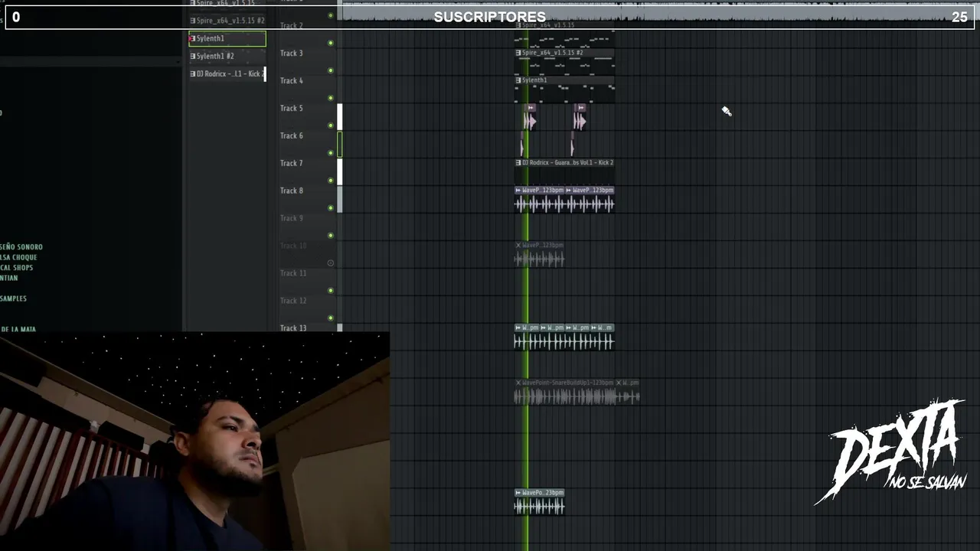This screenshot has height=551, width=980.
Task: Click the Track 9 header label
Action: pyautogui.click(x=291, y=218)
